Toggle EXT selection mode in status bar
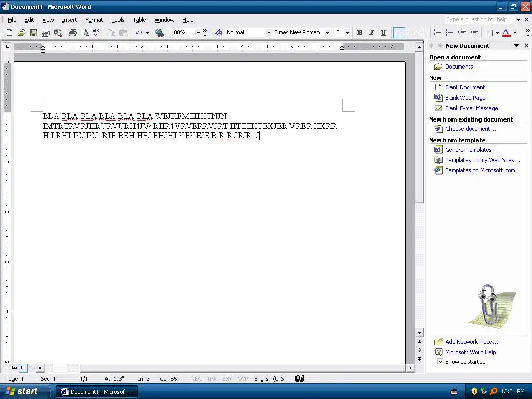532x399 pixels. click(x=227, y=379)
